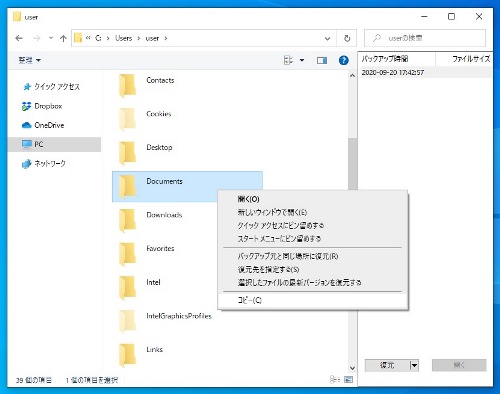Click the バックアップ時間 column header

click(x=397, y=59)
